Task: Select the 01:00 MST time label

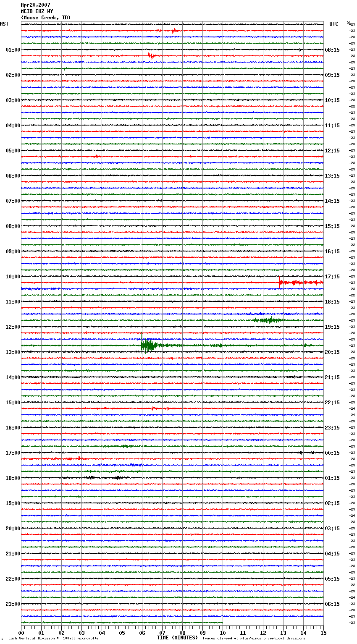Action: coord(13,50)
